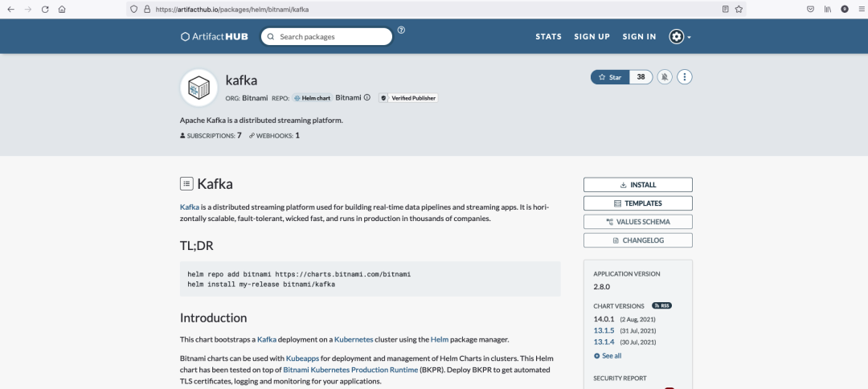Viewport: 868px width, 389px height.
Task: Open the Kubernetes link
Action: pyautogui.click(x=354, y=339)
